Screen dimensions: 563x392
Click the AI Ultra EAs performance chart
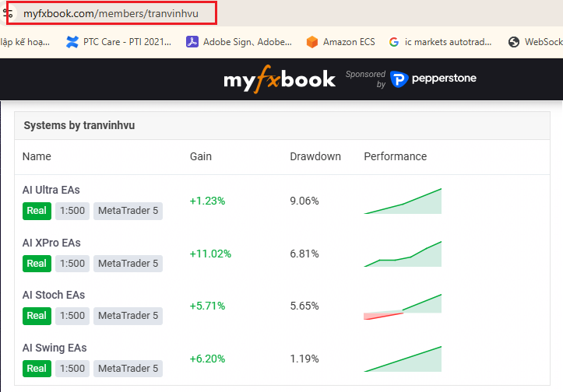(x=403, y=201)
